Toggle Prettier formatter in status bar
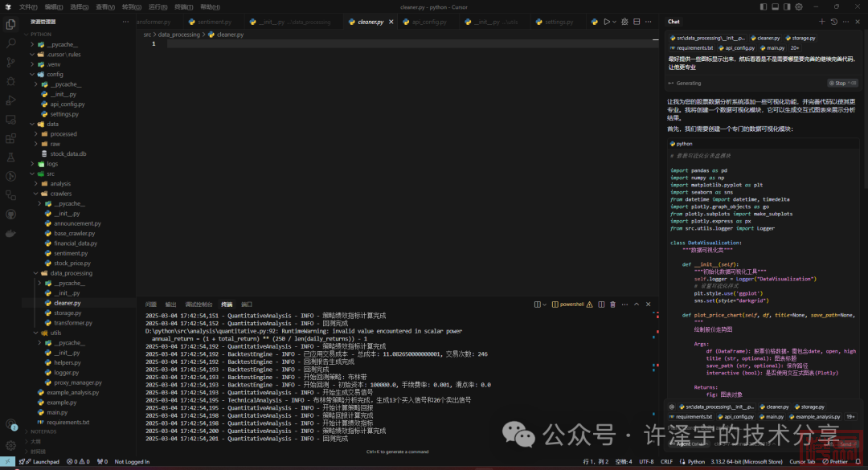 point(835,462)
